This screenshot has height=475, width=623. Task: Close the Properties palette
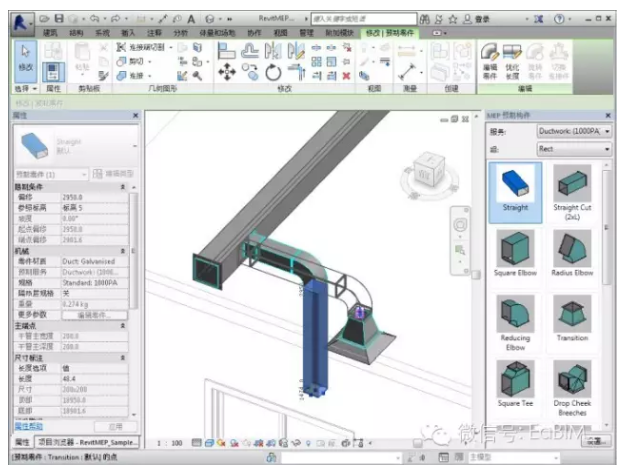coord(135,116)
